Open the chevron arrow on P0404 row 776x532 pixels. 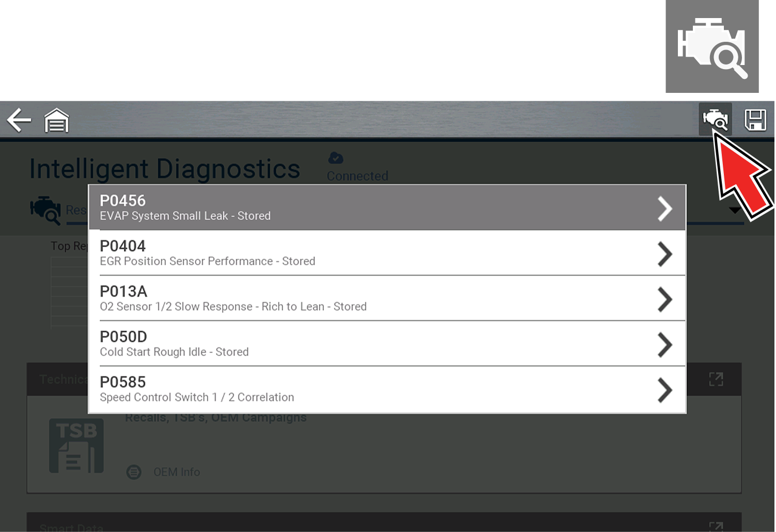665,254
